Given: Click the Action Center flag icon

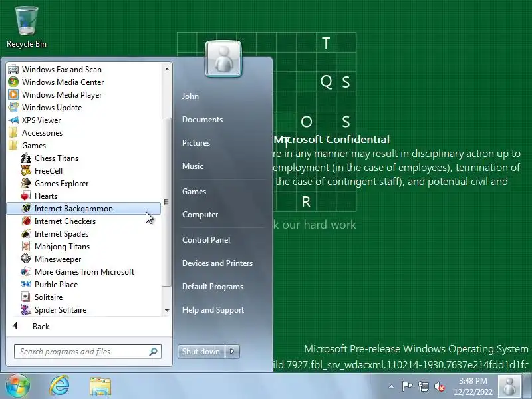Looking at the screenshot, I should point(407,386).
